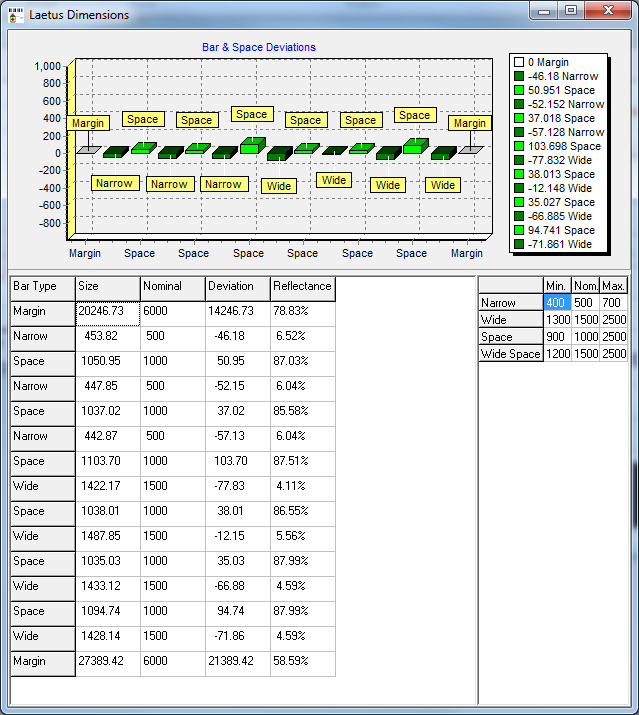639x715 pixels.
Task: Click the Bar & Space Deviations chart title
Action: [259, 47]
